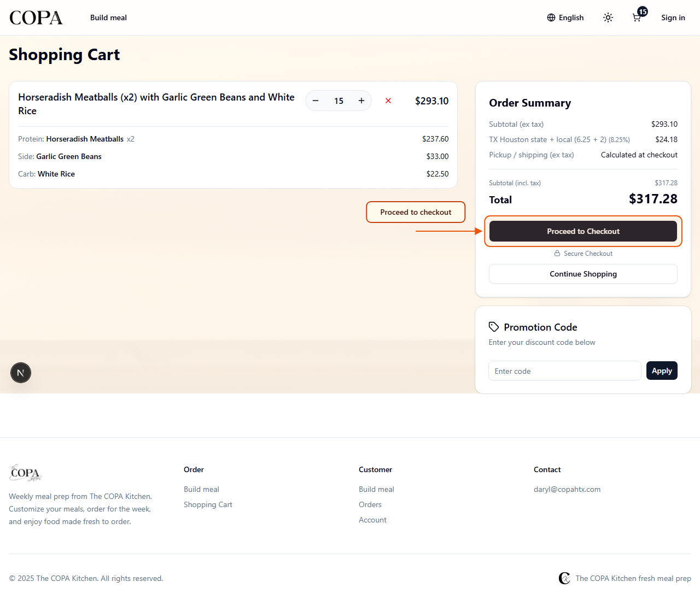Toggle light/dark theme with the sun icon
Image resolution: width=700 pixels, height=611 pixels.
608,17
